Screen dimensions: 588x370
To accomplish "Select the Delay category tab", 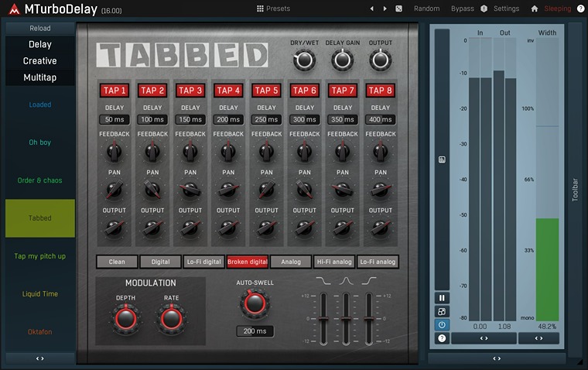I will 40,44.
